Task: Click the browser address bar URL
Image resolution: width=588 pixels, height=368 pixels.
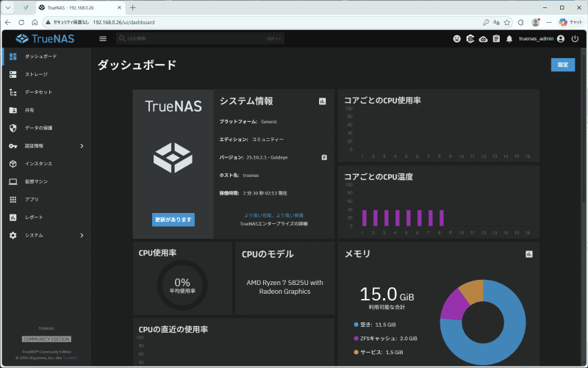Action: [x=123, y=23]
